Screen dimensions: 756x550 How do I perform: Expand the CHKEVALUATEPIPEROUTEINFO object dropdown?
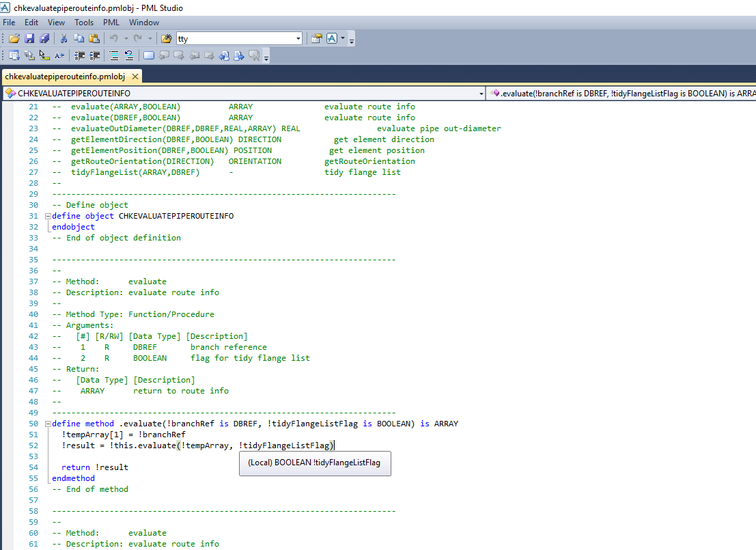[x=481, y=94]
